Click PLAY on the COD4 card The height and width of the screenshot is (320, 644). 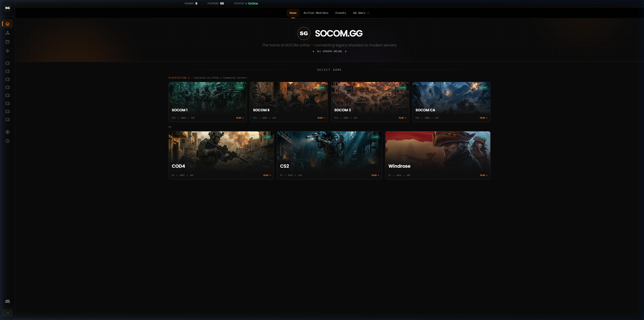267,175
